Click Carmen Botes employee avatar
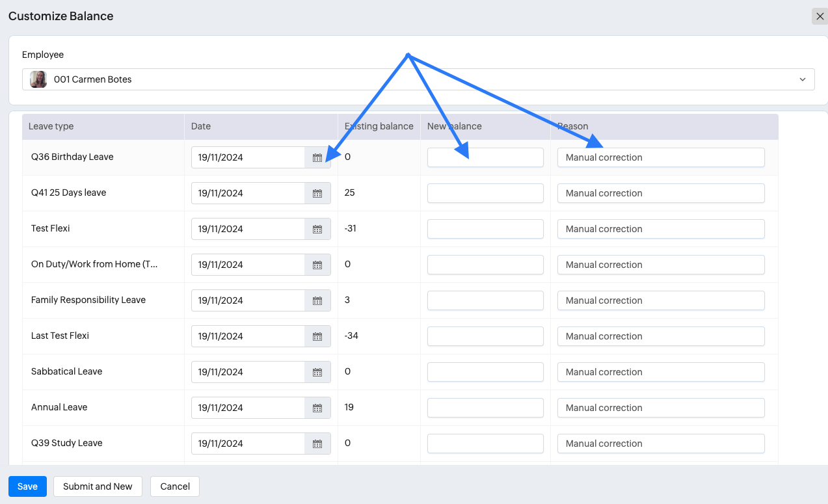Screen dimensions: 828x504 point(38,79)
